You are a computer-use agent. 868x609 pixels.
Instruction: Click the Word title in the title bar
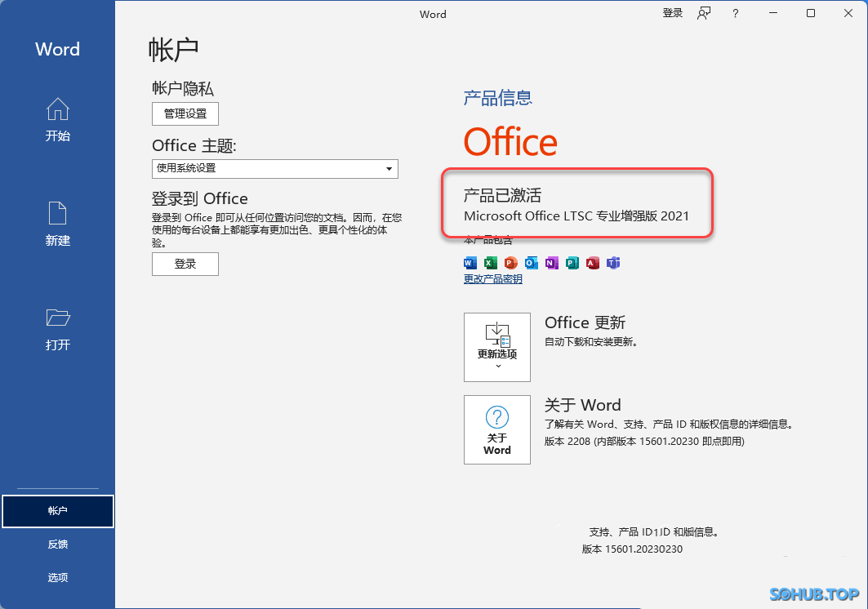433,15
